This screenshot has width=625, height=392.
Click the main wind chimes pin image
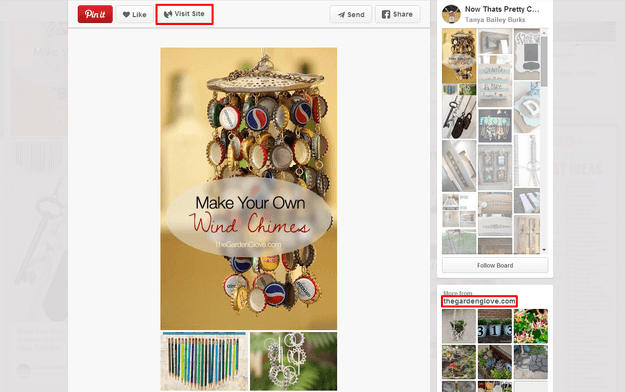click(x=249, y=189)
